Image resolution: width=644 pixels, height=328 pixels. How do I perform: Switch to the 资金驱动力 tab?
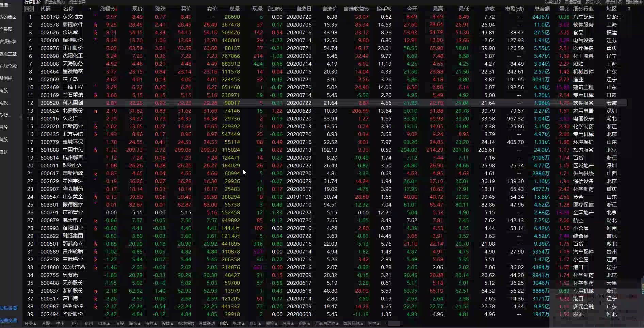(x=54, y=2)
